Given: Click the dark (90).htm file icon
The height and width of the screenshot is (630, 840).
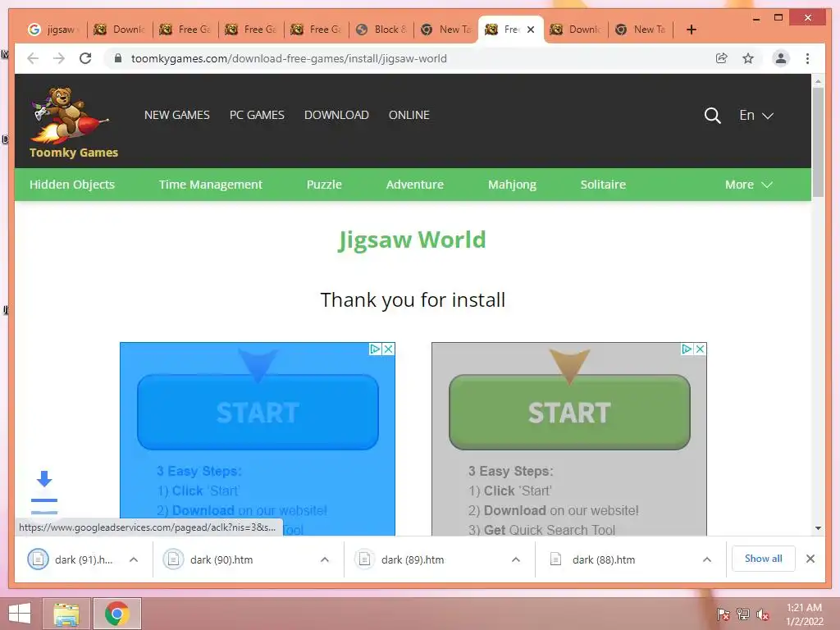Looking at the screenshot, I should coord(173,559).
